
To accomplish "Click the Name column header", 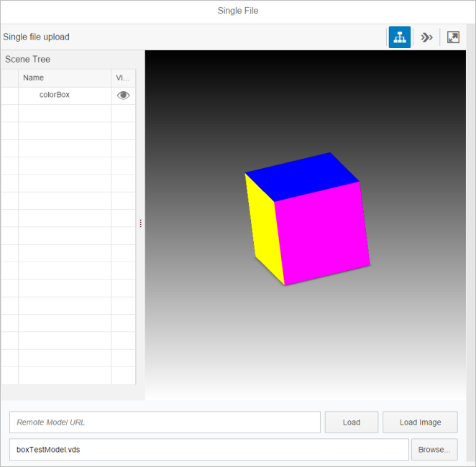I will [34, 78].
